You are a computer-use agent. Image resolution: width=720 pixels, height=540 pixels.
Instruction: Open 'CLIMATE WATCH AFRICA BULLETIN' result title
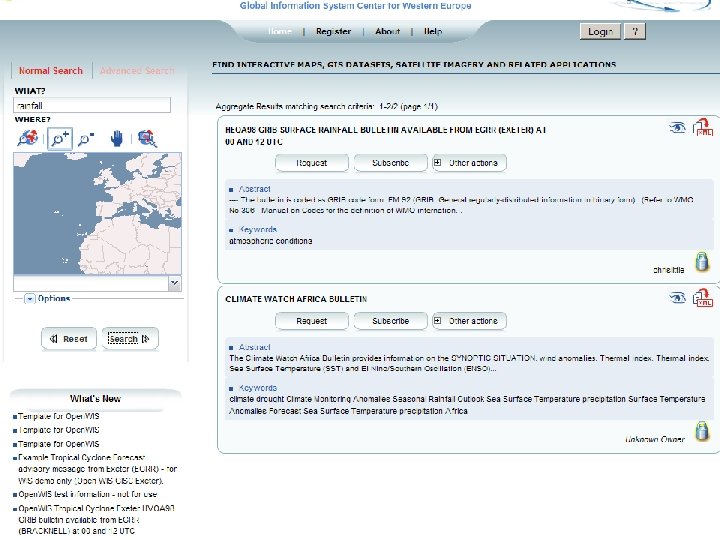coord(296,299)
